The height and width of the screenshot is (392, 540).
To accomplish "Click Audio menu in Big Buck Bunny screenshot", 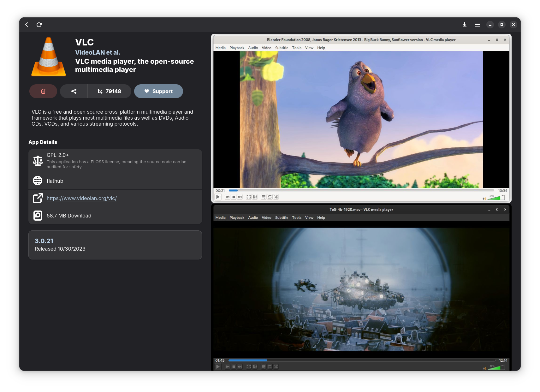I will [253, 48].
